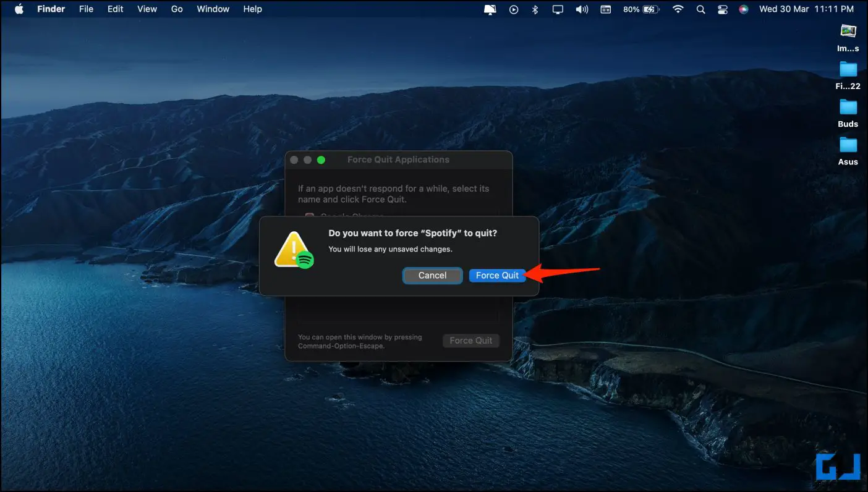The height and width of the screenshot is (492, 868).
Task: Select the Fi...22 folder on desktop
Action: pos(848,69)
